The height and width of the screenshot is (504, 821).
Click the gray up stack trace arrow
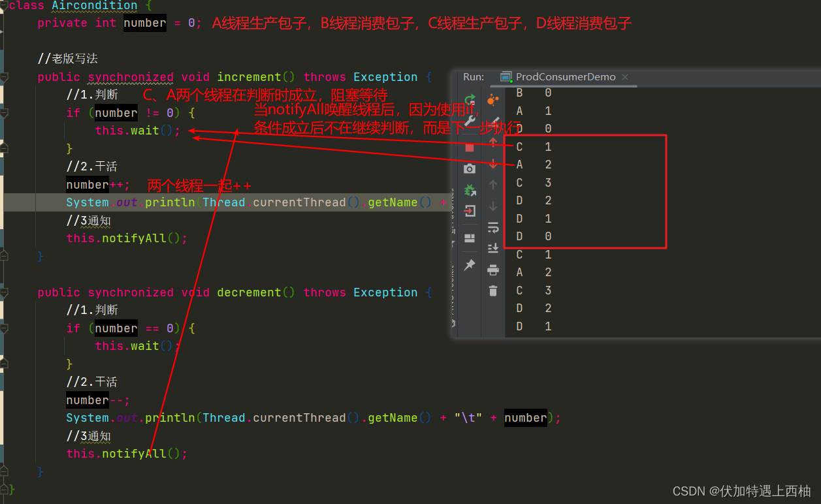coord(493,185)
